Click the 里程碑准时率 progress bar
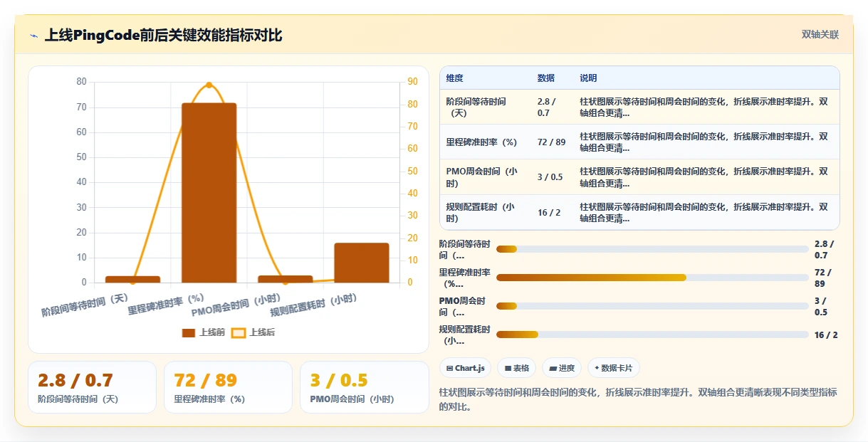868x442 pixels. pyautogui.click(x=652, y=278)
